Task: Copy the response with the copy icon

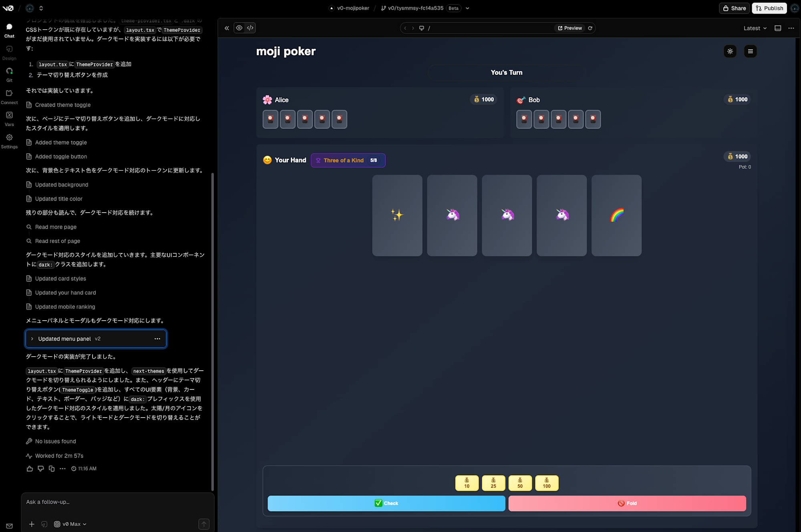Action: click(52, 469)
